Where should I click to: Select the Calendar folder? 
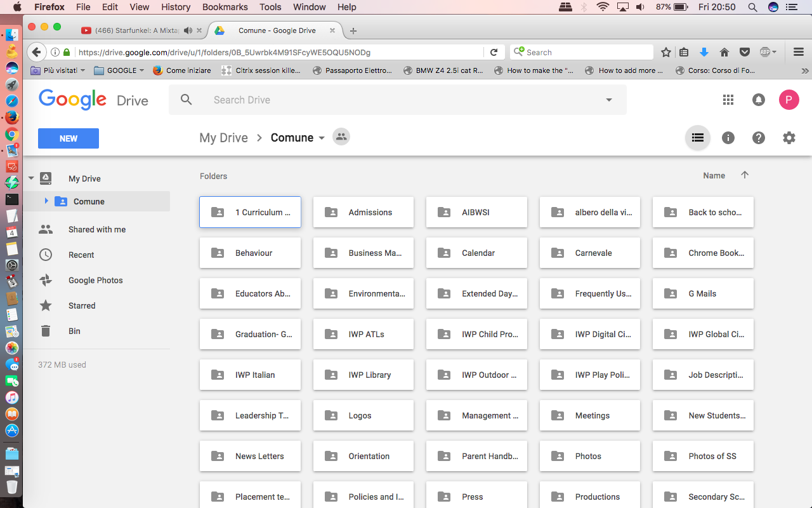click(476, 253)
